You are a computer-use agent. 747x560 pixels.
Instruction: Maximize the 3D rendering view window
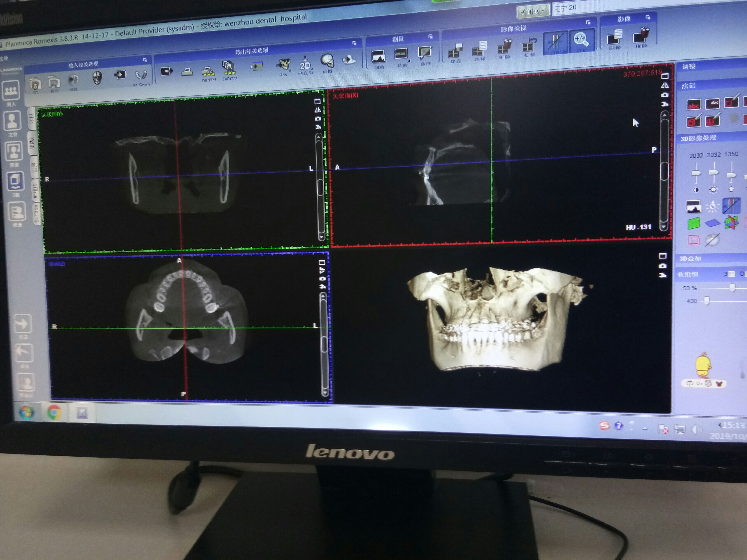pos(663,256)
